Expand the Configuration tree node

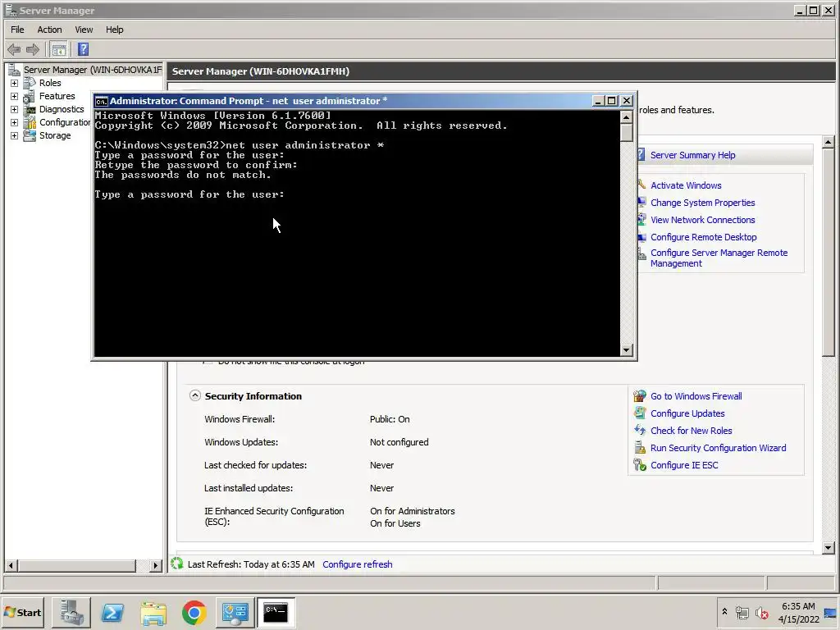(x=14, y=123)
